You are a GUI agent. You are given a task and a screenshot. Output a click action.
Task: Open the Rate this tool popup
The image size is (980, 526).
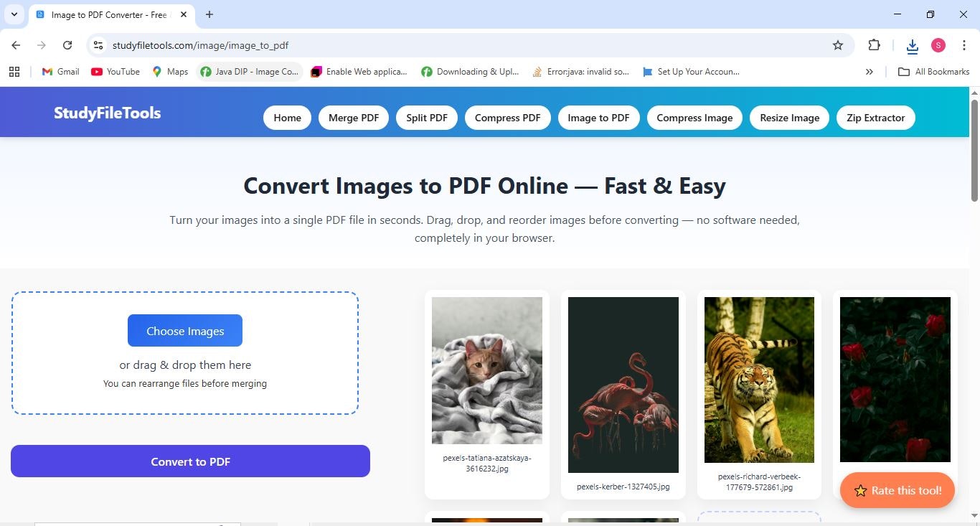point(897,490)
